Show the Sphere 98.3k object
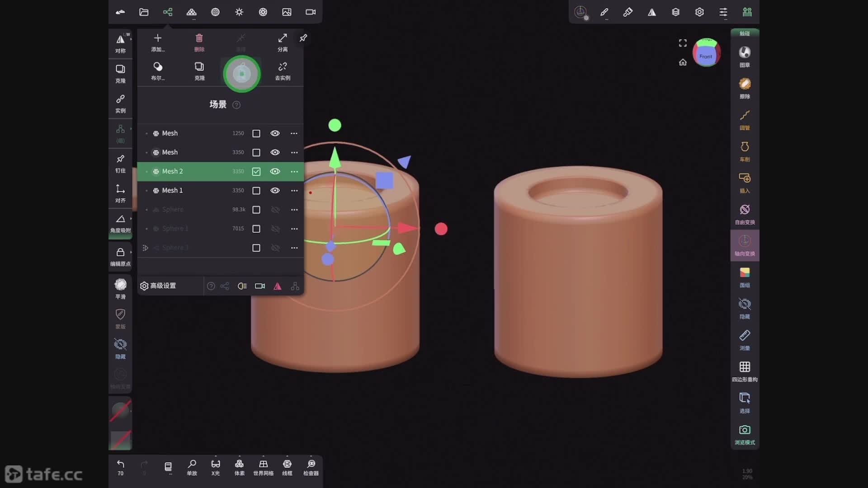This screenshot has width=868, height=488. click(x=275, y=210)
